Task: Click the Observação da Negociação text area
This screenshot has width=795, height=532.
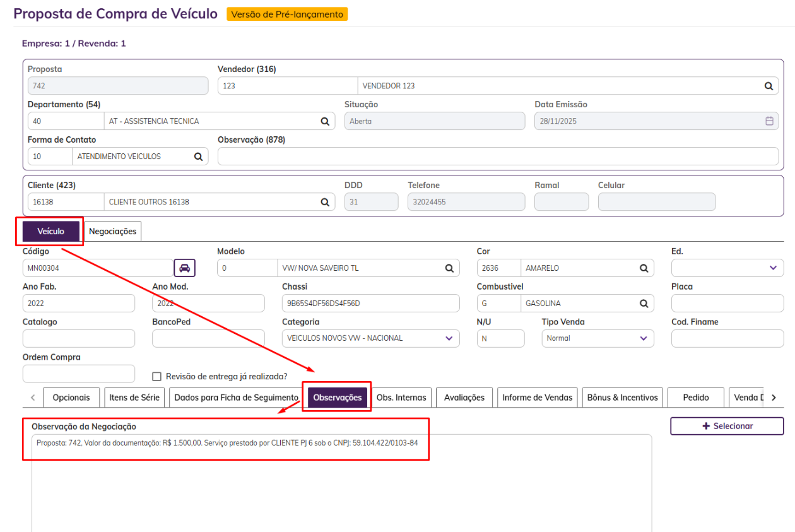Action: [x=341, y=483]
